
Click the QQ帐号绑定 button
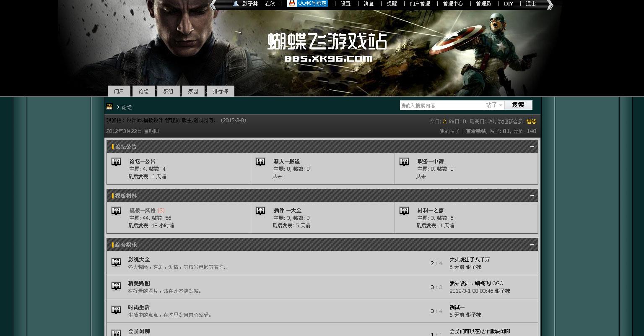[x=307, y=3]
